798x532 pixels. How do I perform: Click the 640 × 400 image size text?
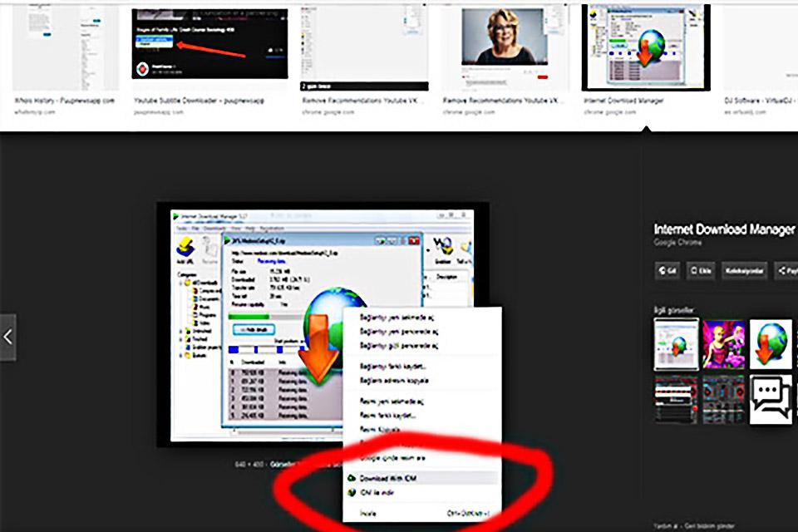click(x=250, y=465)
